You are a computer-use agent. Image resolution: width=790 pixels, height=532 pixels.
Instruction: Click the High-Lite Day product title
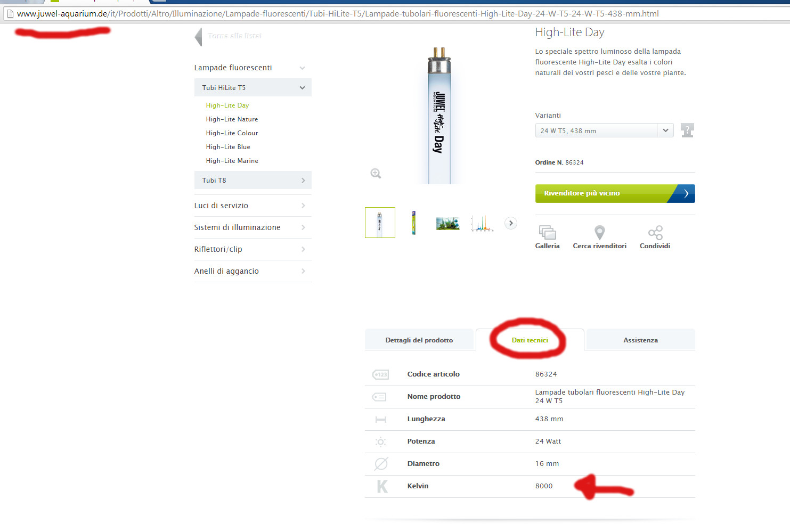click(x=569, y=32)
